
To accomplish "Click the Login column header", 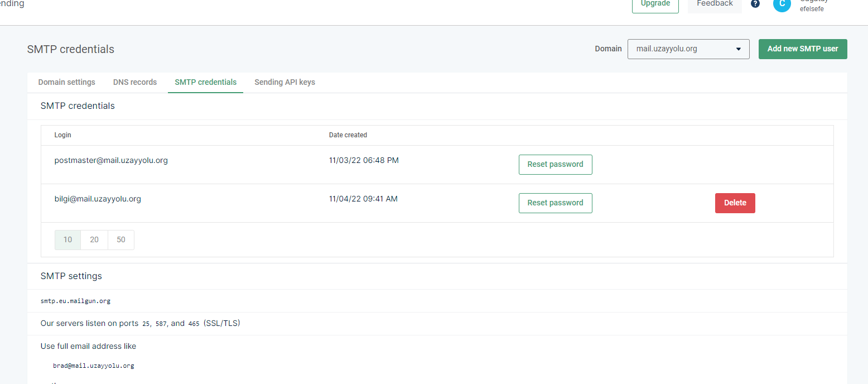I will coord(62,135).
